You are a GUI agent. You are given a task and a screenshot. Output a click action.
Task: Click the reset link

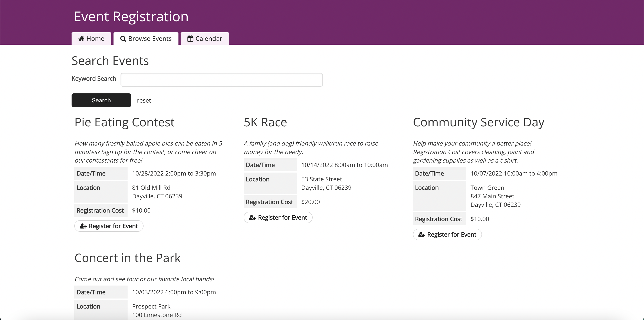pos(144,101)
